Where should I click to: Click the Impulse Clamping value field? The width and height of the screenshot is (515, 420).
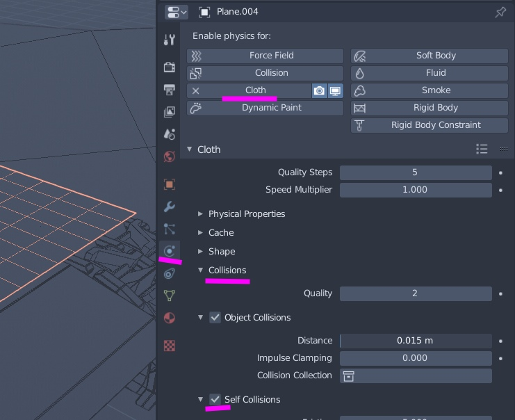pos(416,358)
